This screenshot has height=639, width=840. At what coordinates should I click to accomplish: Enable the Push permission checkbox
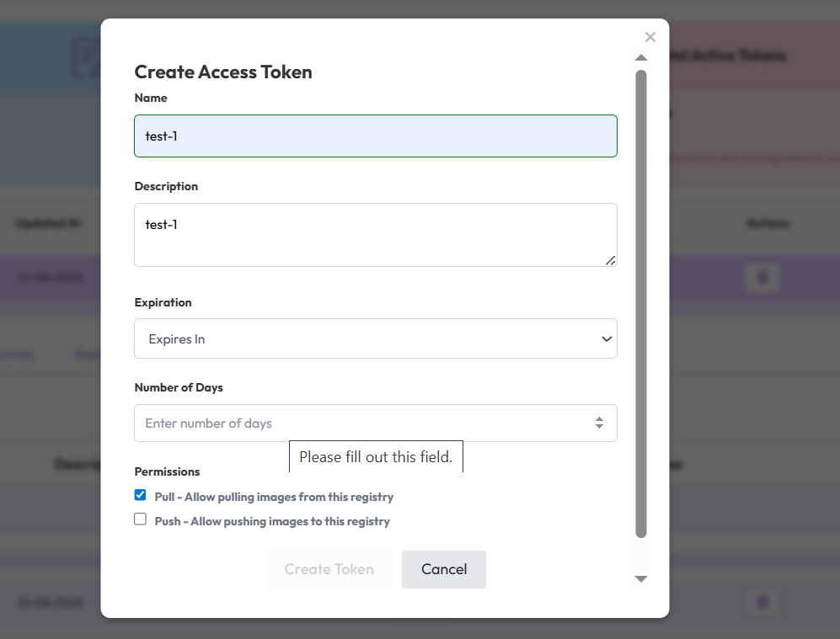141,519
